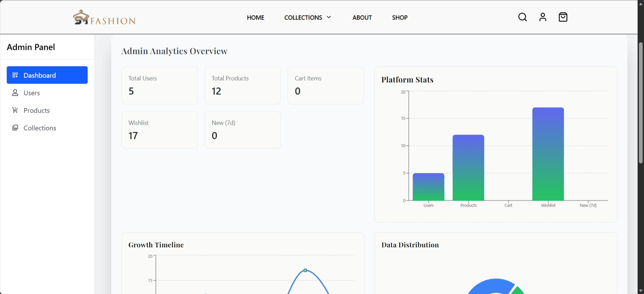This screenshot has height=294, width=644.
Task: Select the Dashboard sidebar item
Action: point(47,75)
